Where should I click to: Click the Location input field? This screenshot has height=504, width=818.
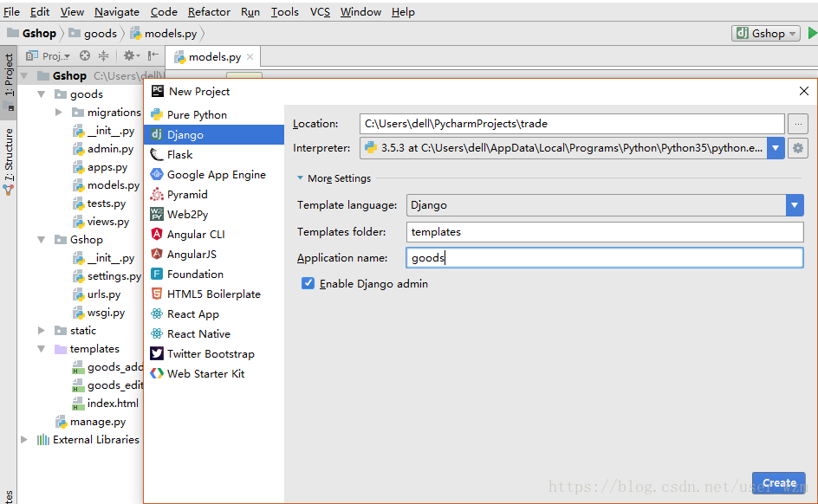pos(572,124)
